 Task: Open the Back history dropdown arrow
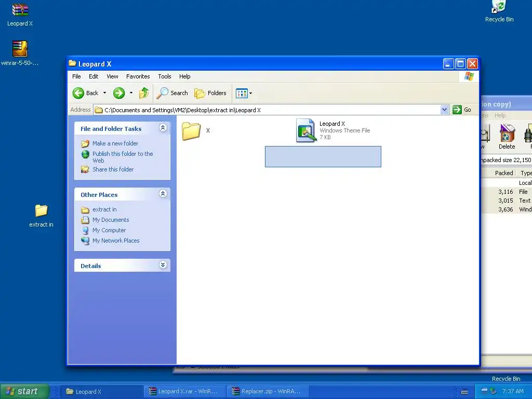(104, 93)
